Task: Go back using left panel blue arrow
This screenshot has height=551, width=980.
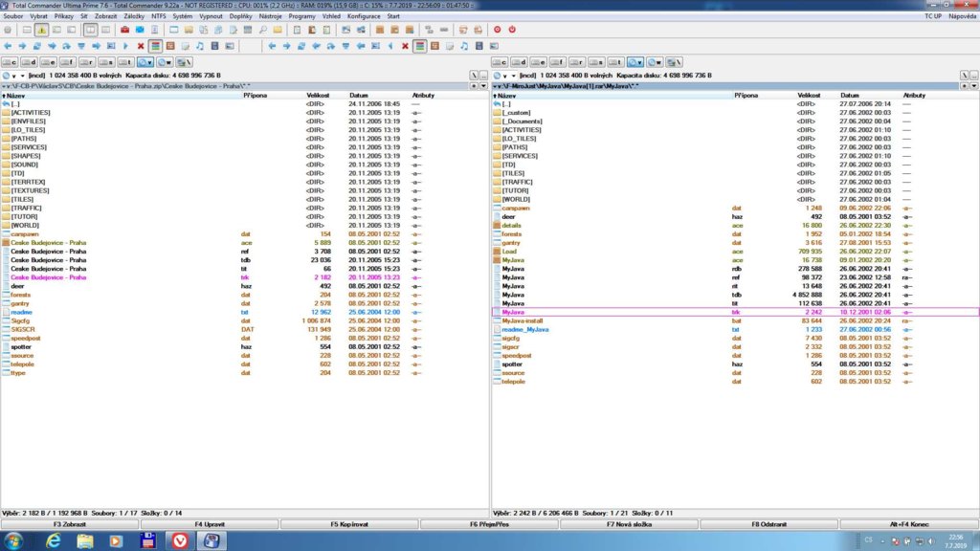Action: click(x=8, y=46)
